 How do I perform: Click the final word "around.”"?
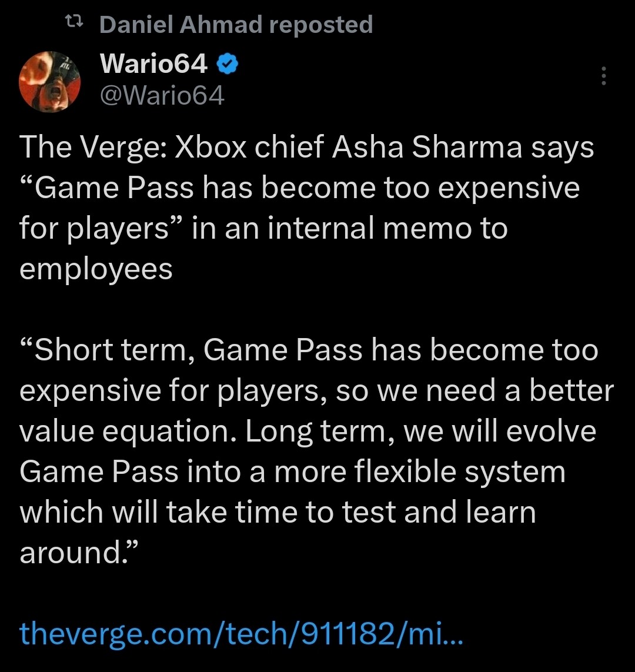[x=78, y=552]
